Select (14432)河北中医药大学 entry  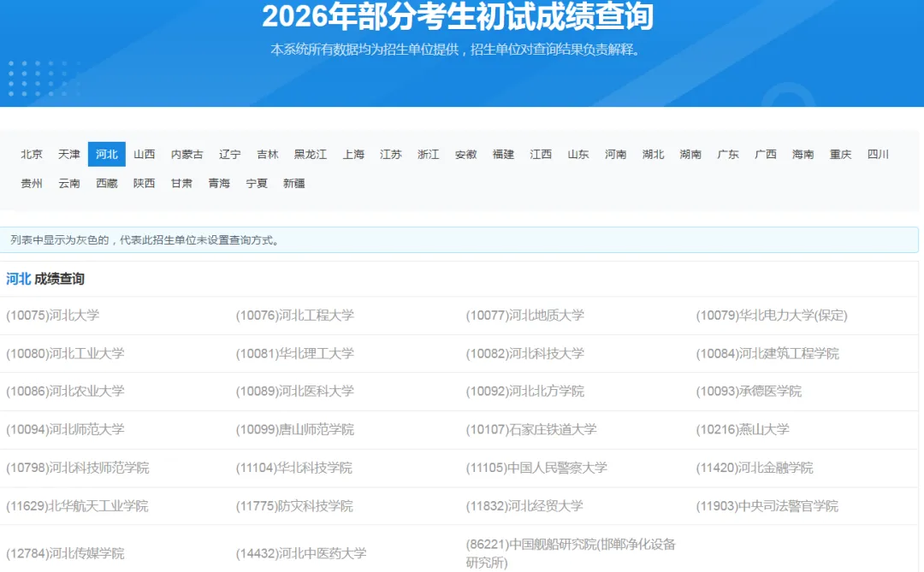[x=301, y=554]
